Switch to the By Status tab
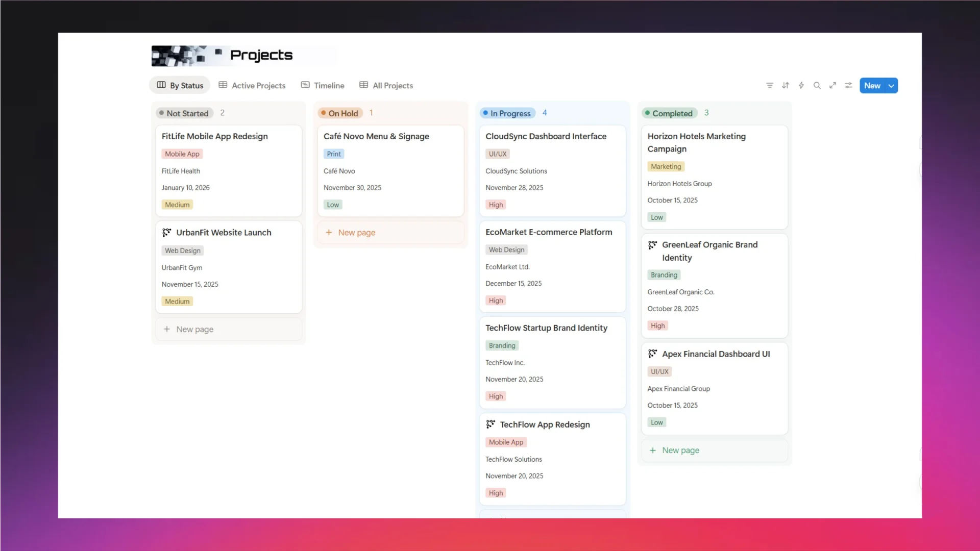980x551 pixels. [180, 85]
